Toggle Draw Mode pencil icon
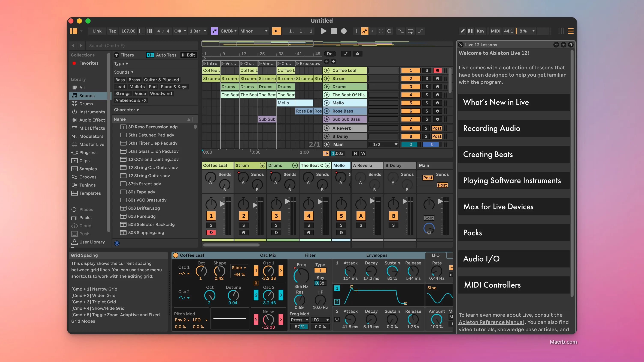This screenshot has height=362, width=644. click(x=462, y=31)
